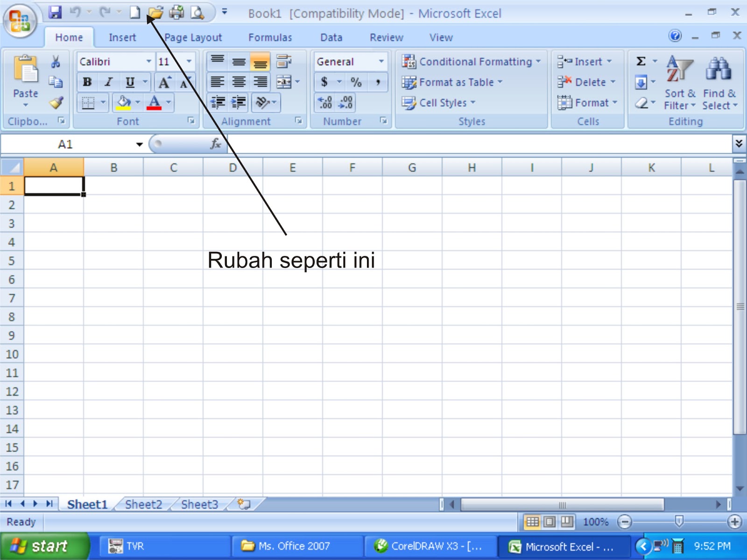The image size is (747, 560).
Task: Decrease the cell indent
Action: [x=218, y=102]
